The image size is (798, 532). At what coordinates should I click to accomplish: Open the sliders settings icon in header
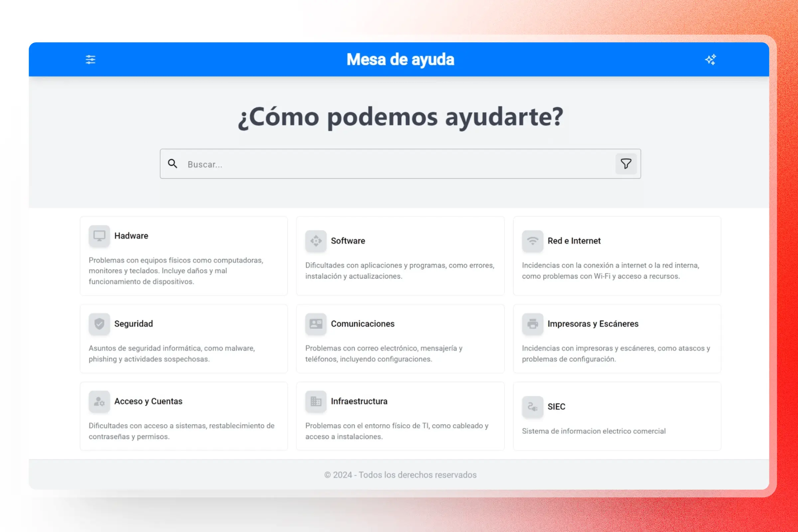[90, 60]
